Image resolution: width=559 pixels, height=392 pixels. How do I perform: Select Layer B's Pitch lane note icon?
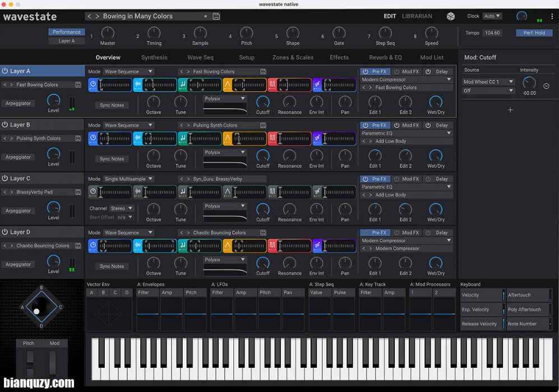tap(183, 138)
